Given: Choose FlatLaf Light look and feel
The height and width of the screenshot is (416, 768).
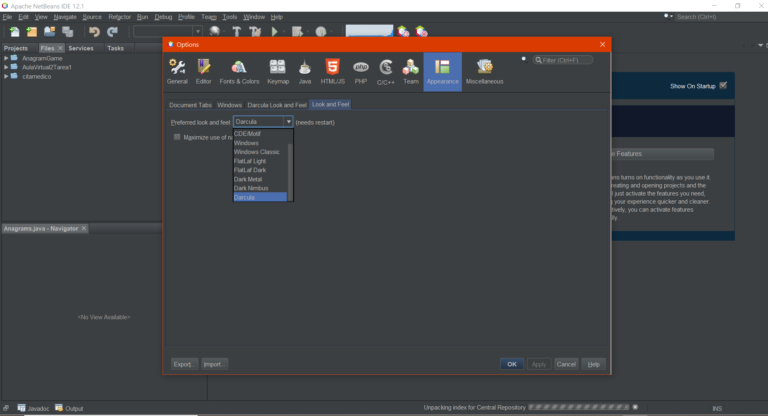Looking at the screenshot, I should 260,161.
